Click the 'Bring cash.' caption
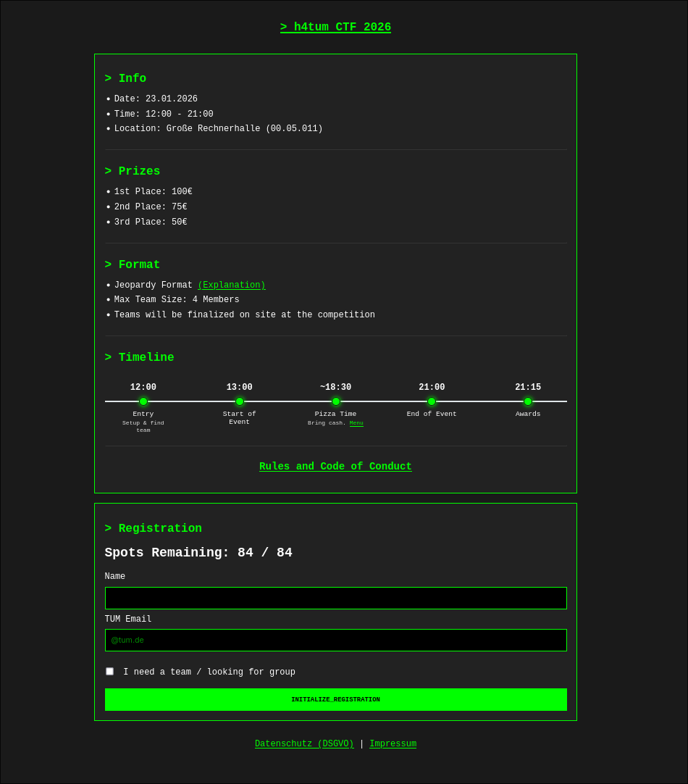Screen dimensions: 688x784 coord(327,423)
